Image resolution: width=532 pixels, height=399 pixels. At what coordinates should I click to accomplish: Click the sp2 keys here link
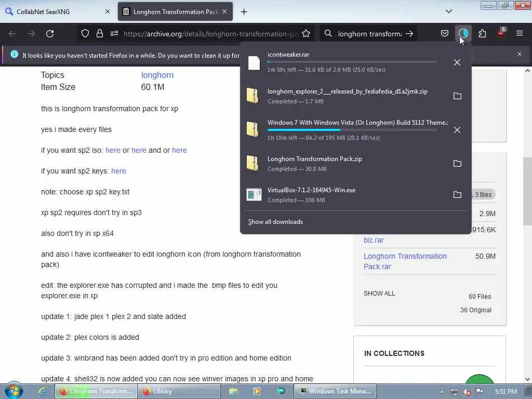pos(119,171)
